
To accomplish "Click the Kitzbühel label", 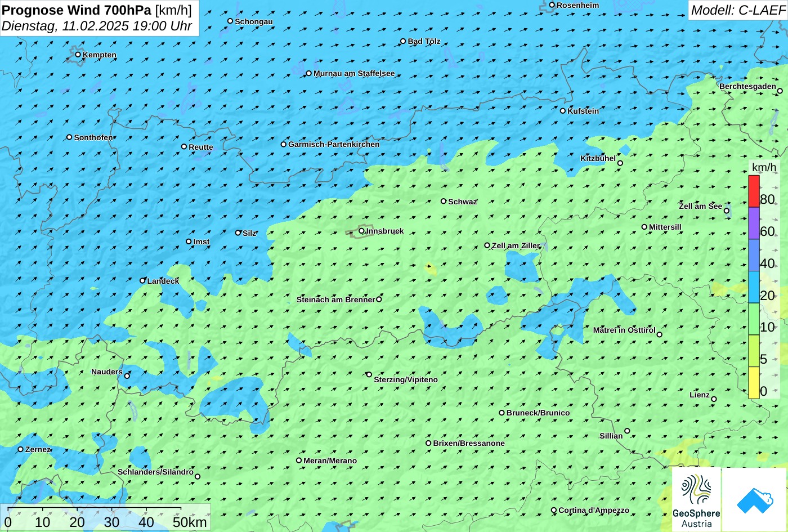I will 598,158.
